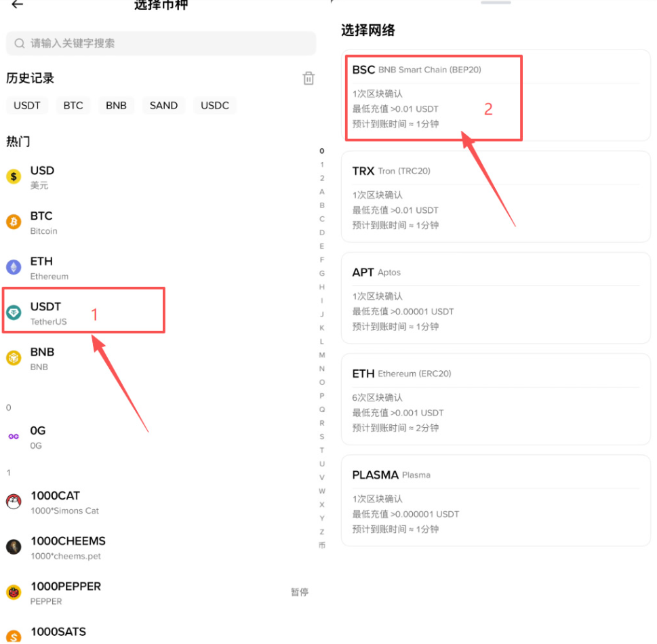Tap the Tether USDT logo icon
This screenshot has height=644, width=657.
click(14, 313)
